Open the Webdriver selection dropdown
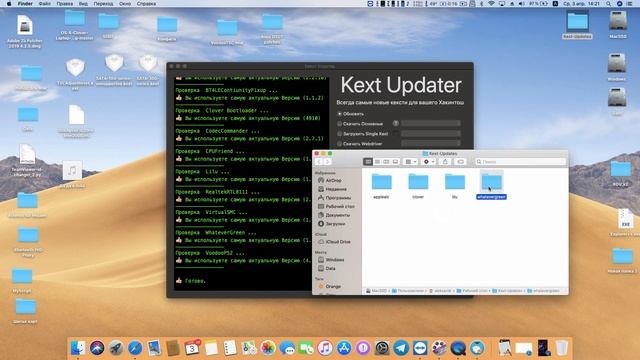The image size is (640, 360). (431, 143)
